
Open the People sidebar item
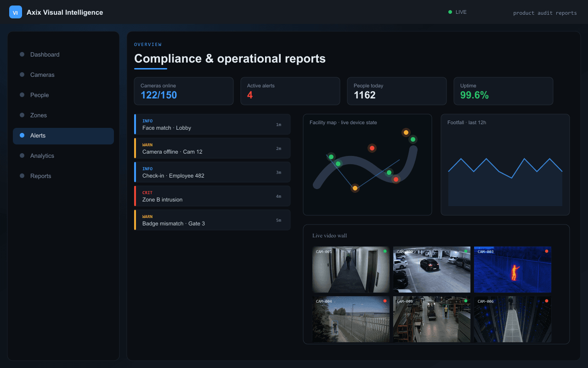click(x=63, y=95)
